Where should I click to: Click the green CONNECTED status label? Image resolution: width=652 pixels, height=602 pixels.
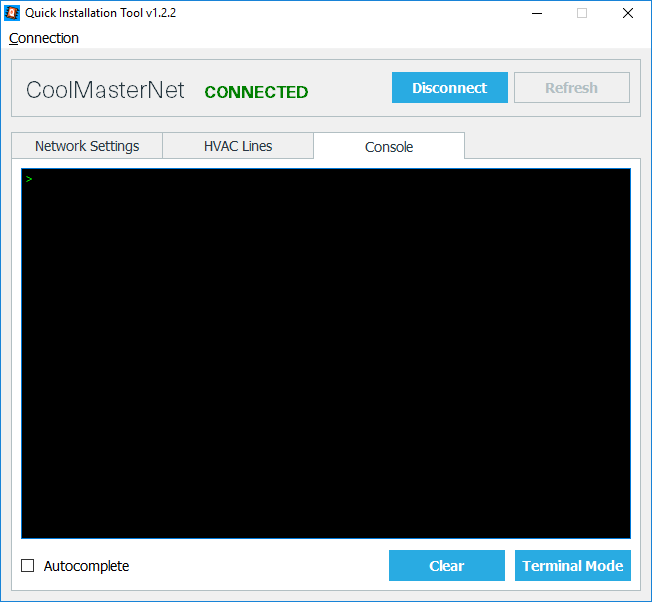click(256, 92)
